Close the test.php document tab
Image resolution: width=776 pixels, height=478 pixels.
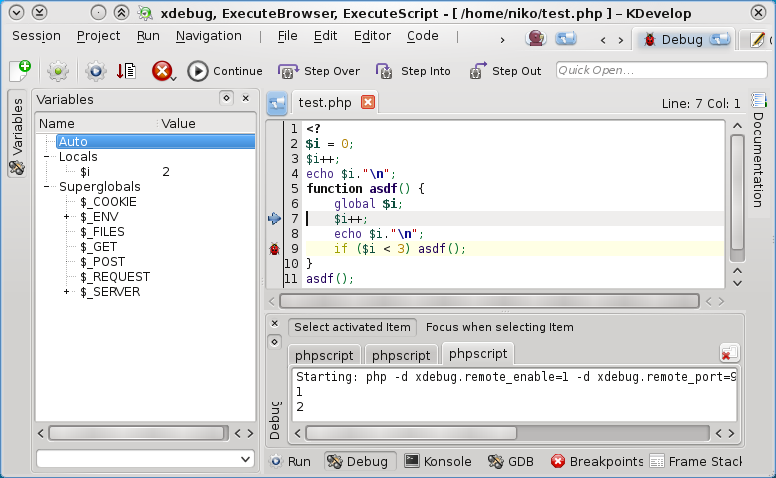coord(368,102)
